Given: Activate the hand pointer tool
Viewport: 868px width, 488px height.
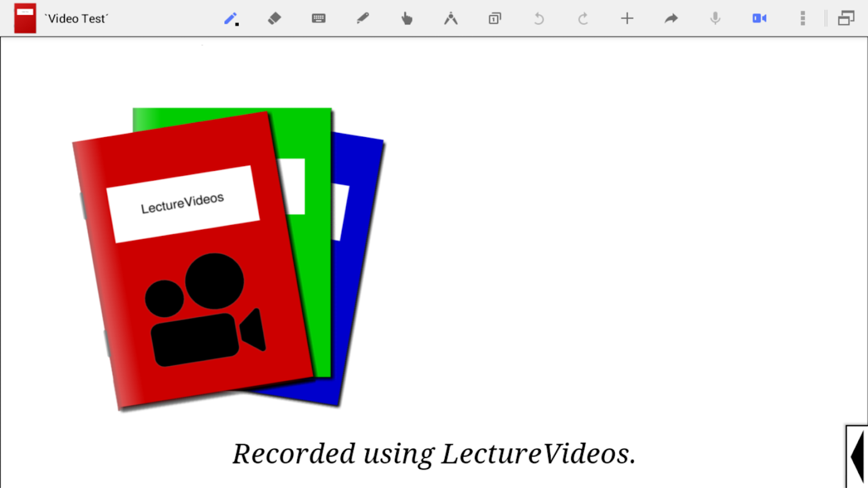Looking at the screenshot, I should point(407,19).
